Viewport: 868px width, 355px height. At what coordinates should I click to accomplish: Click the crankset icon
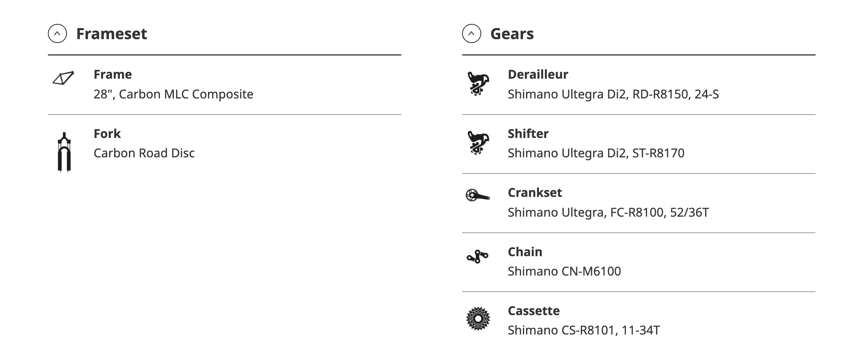click(477, 195)
